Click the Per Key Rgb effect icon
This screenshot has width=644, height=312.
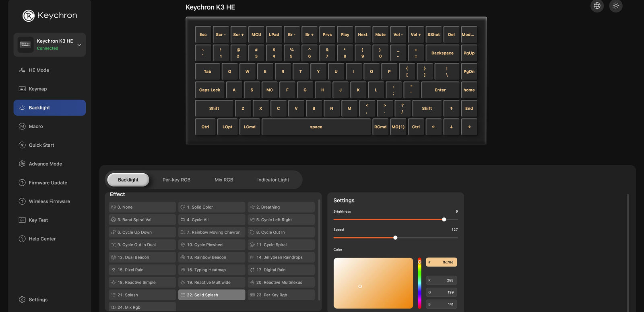[x=252, y=295]
